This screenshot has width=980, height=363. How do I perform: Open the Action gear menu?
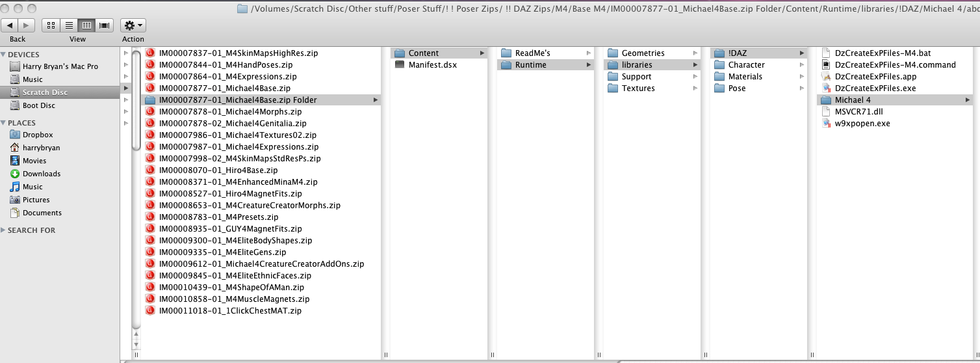133,25
